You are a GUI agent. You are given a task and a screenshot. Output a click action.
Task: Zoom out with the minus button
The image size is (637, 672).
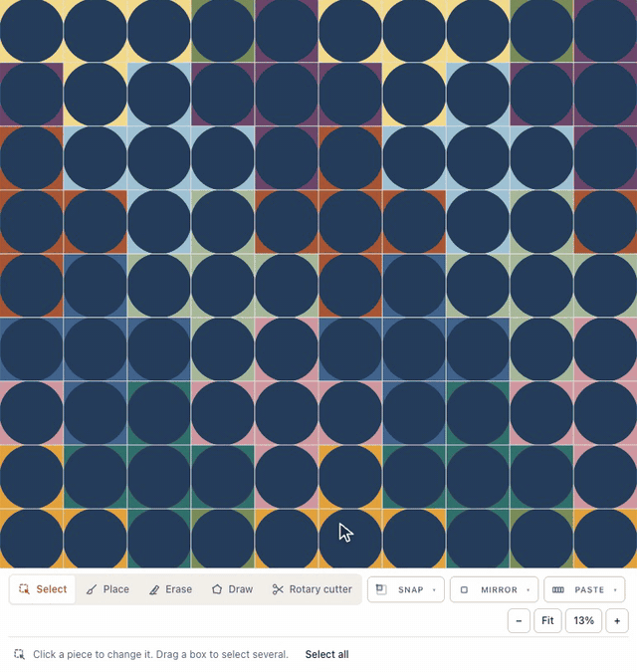(x=519, y=620)
